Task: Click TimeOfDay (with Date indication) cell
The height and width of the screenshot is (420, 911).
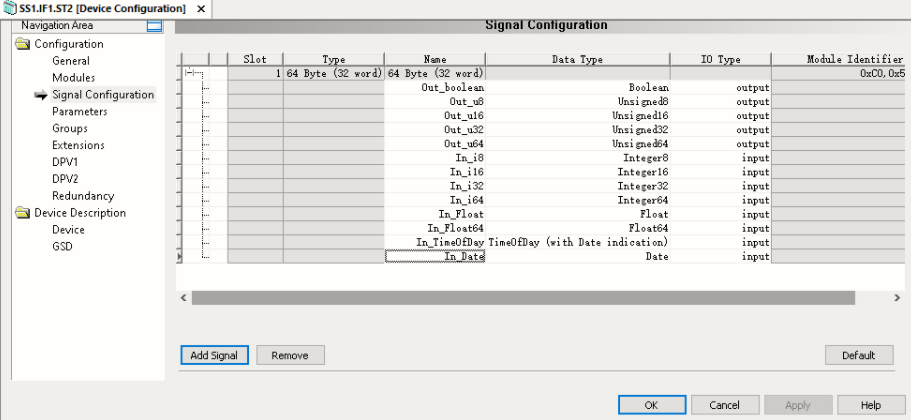Action: point(578,242)
